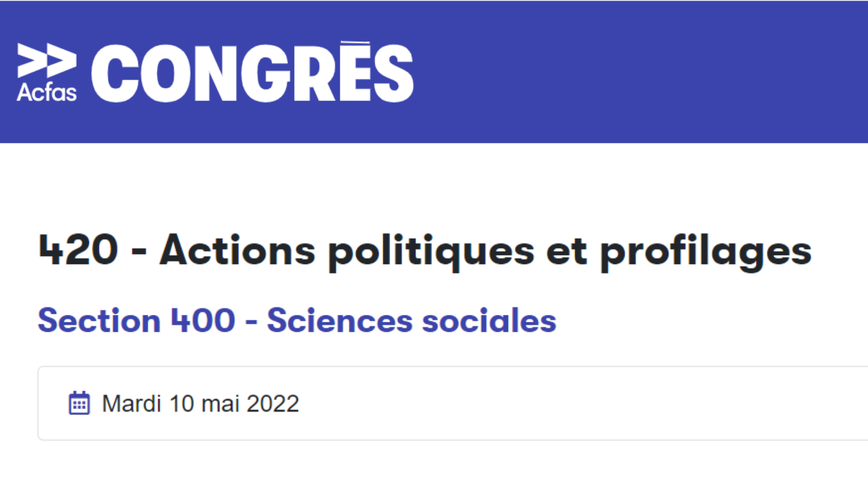868x489 pixels.
Task: Click the number 420 in the page heading
Action: pos(78,249)
